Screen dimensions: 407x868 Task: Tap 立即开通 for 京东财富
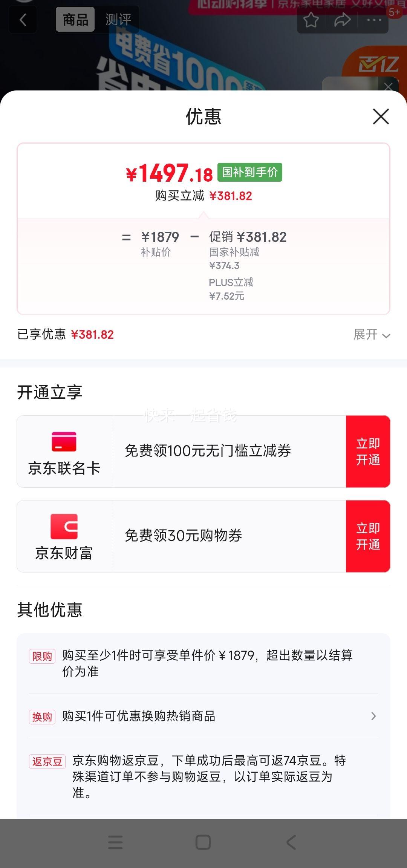point(368,536)
